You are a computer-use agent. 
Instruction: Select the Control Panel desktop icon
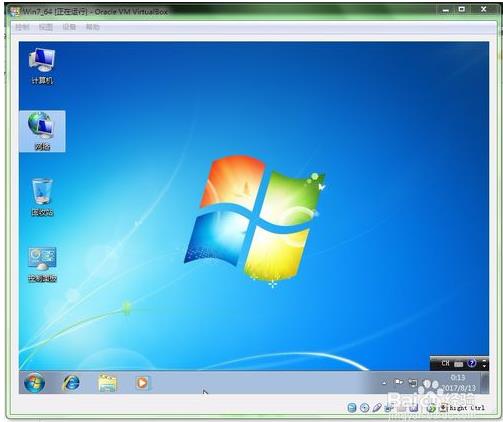click(x=42, y=265)
